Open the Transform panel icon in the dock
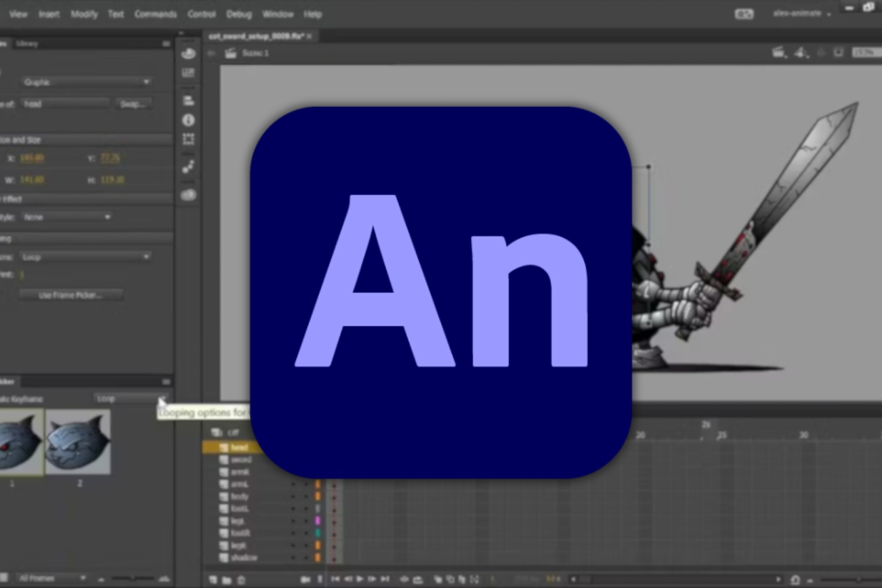 pyautogui.click(x=188, y=139)
